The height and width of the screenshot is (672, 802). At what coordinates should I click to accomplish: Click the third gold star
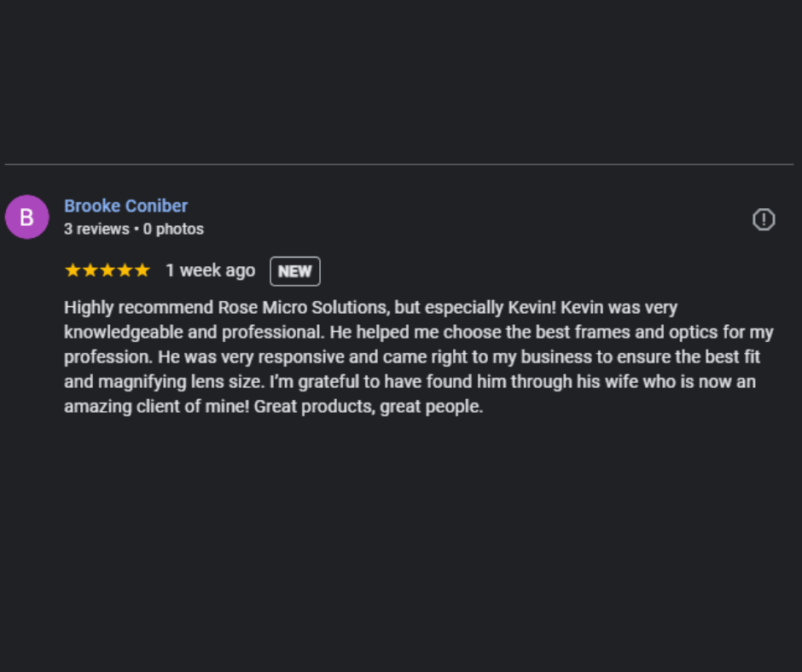[108, 270]
